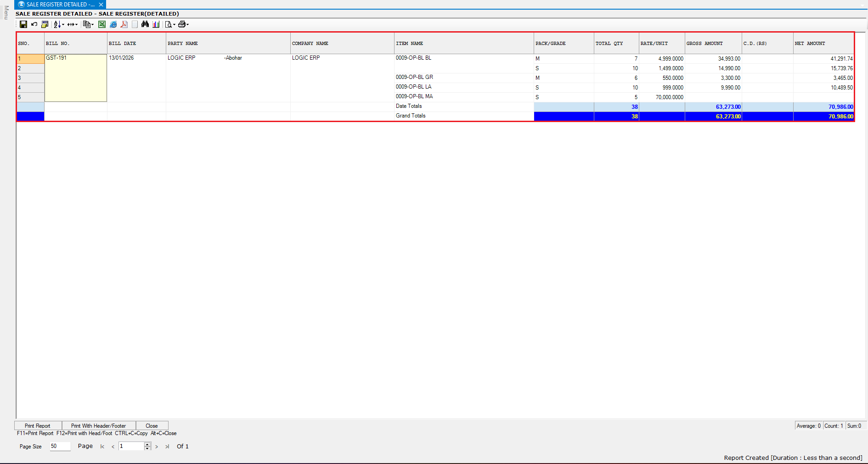The width and height of the screenshot is (868, 464).
Task: Click the binoculars Find icon
Action: click(145, 24)
